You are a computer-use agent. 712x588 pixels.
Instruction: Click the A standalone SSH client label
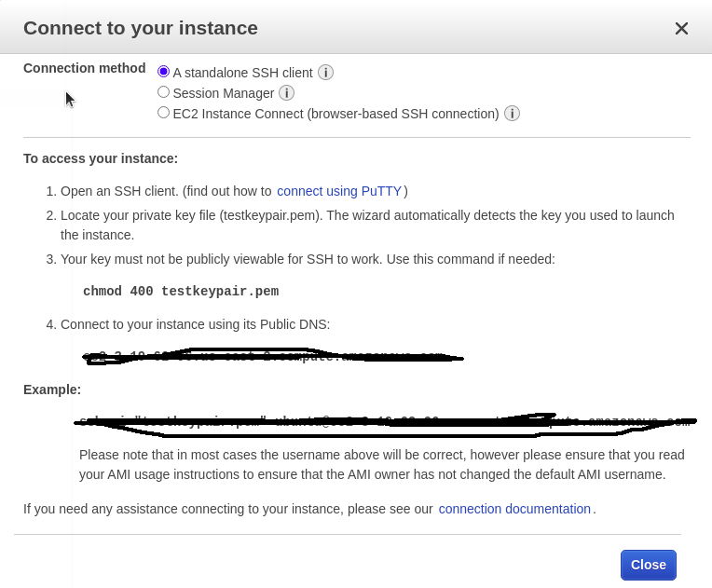click(x=243, y=73)
